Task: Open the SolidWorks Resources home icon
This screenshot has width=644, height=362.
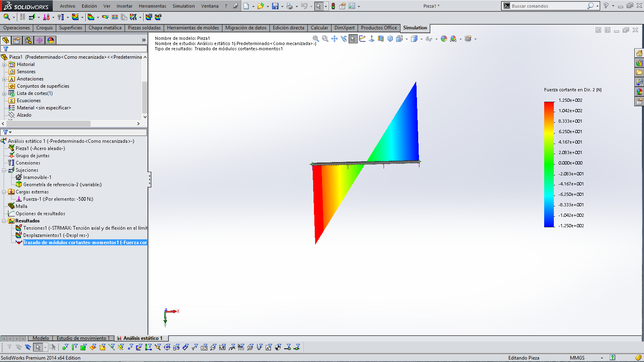Action: (x=639, y=53)
